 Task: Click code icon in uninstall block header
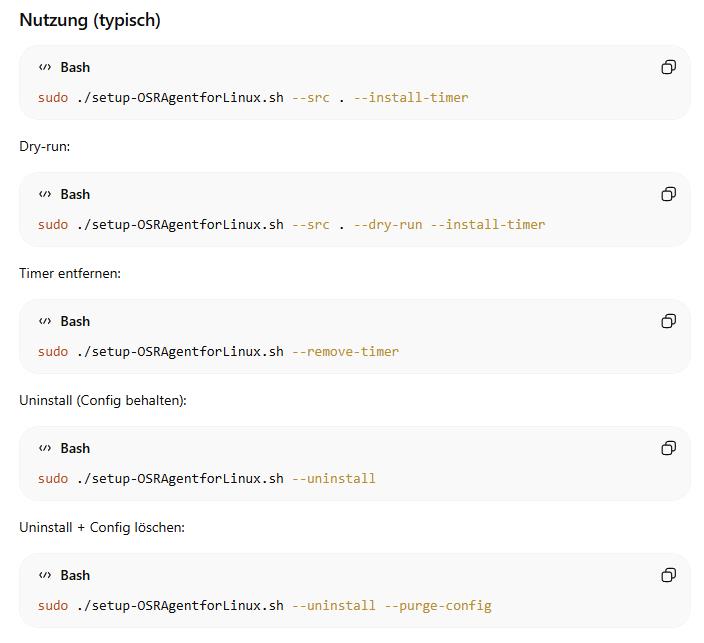pyautogui.click(x=45, y=448)
